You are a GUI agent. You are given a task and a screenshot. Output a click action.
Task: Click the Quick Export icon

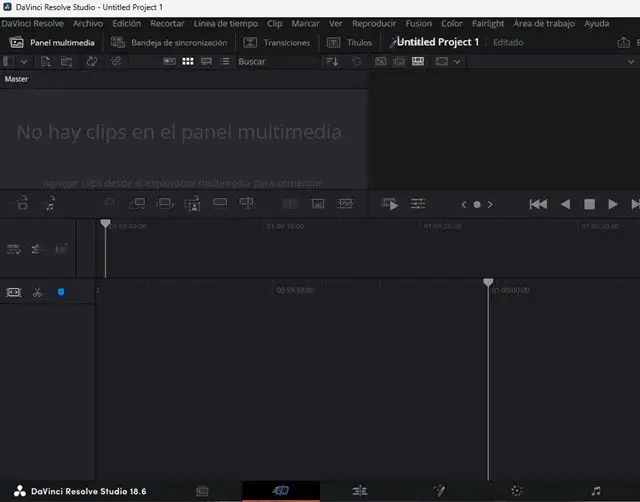pos(623,42)
